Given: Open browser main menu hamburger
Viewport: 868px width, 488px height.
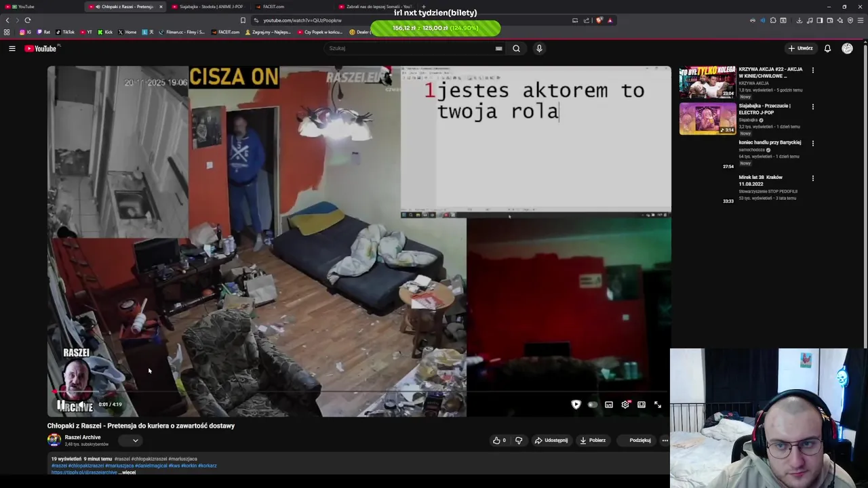Looking at the screenshot, I should click(861, 20).
